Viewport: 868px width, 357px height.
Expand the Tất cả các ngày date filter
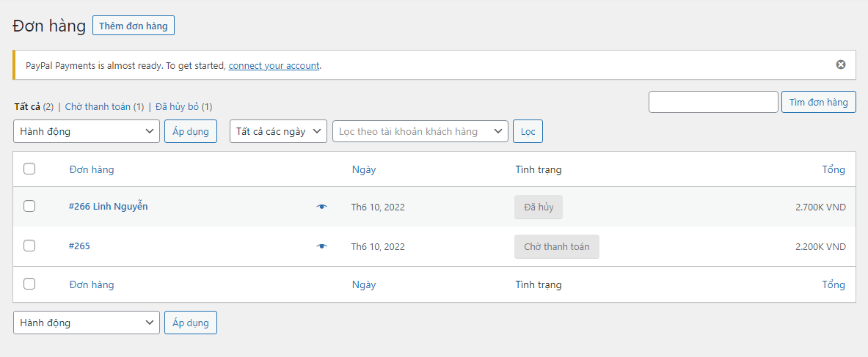279,131
